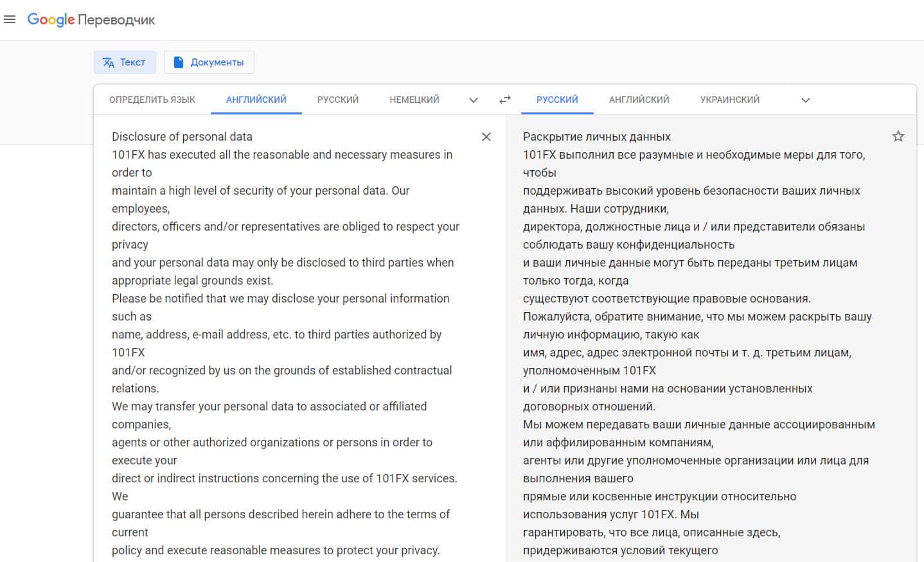
Task: Click the Переводчик title link
Action: coord(116,20)
